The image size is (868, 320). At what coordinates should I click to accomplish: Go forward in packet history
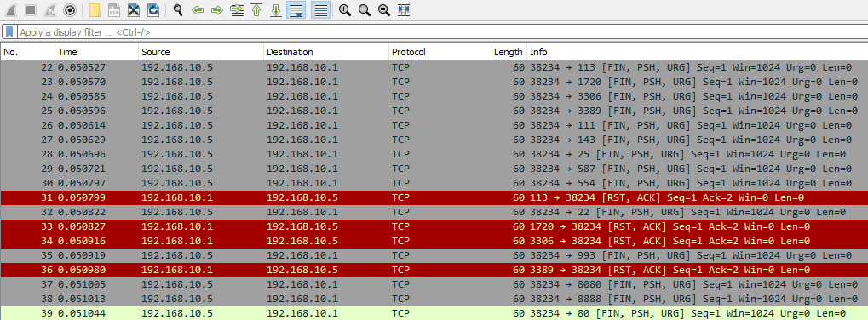[x=217, y=10]
